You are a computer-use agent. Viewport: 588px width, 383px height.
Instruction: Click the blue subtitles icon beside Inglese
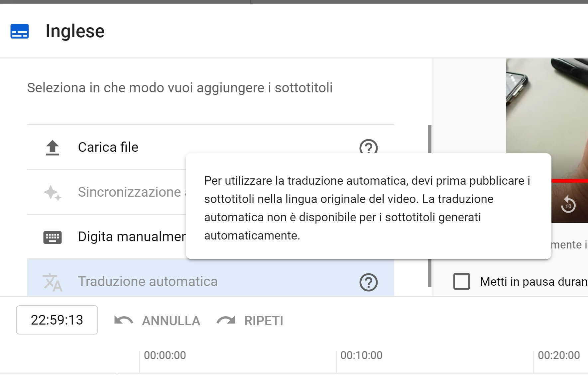tap(20, 32)
